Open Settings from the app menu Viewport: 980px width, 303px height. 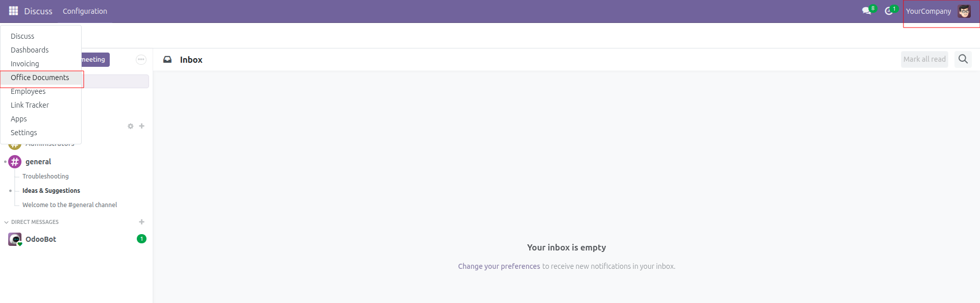24,133
